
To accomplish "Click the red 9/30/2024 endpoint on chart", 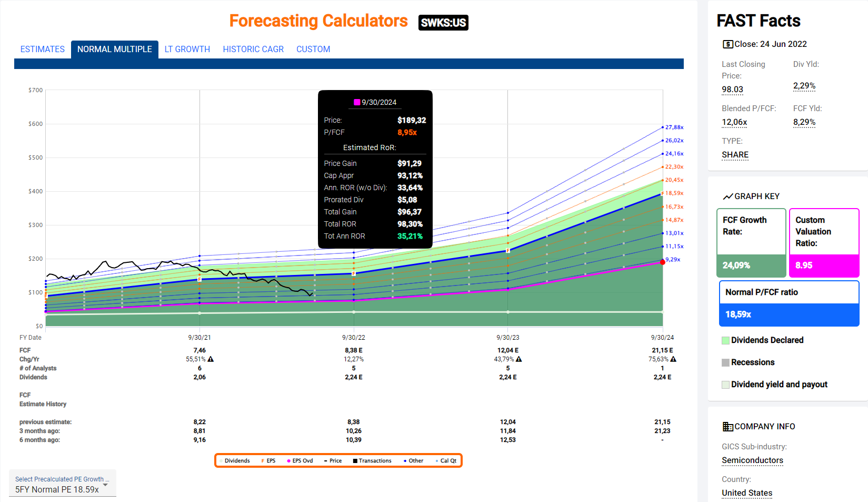I will (662, 262).
